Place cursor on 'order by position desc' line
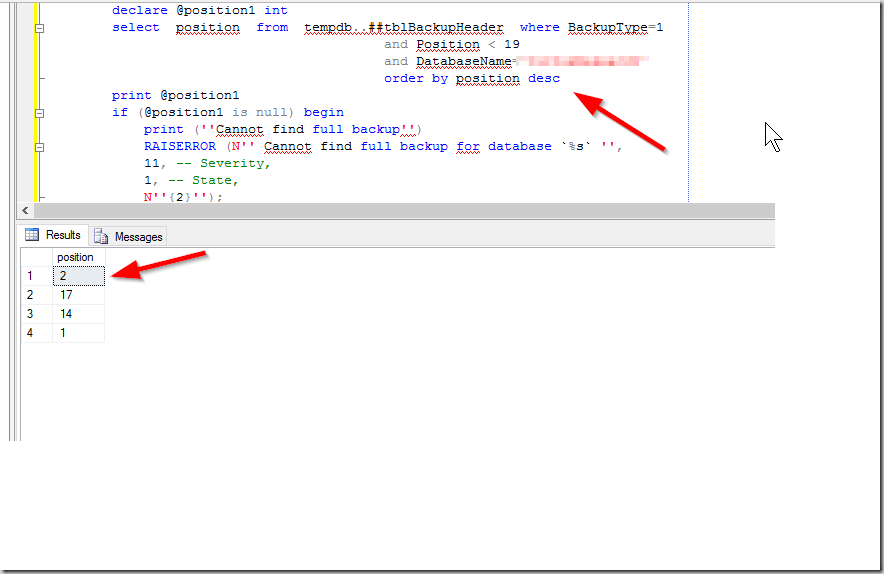 [472, 78]
